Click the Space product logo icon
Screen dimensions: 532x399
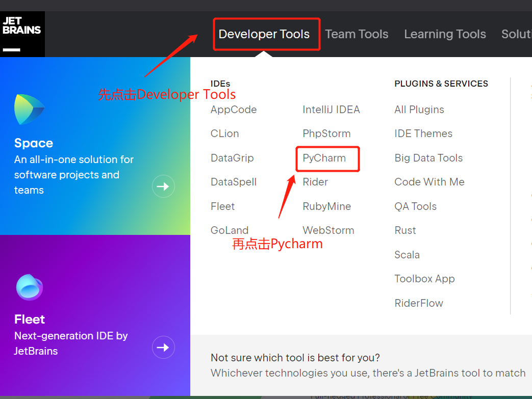tap(30, 110)
